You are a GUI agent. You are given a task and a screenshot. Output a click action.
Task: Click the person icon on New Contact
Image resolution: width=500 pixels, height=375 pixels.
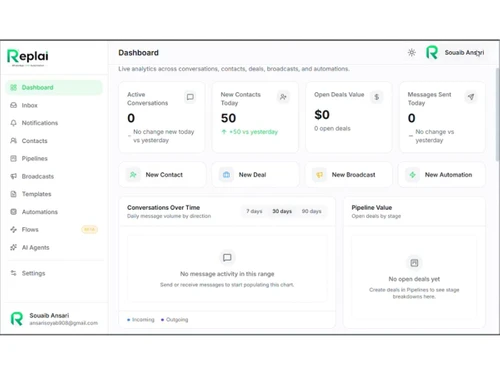tap(133, 175)
